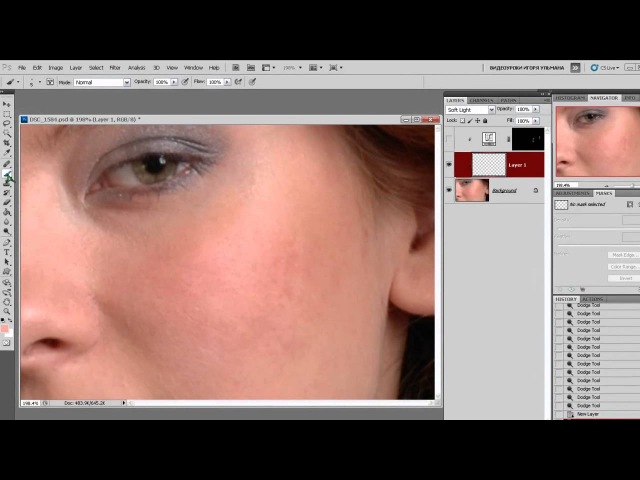Switch to the Channels tab

point(482,100)
